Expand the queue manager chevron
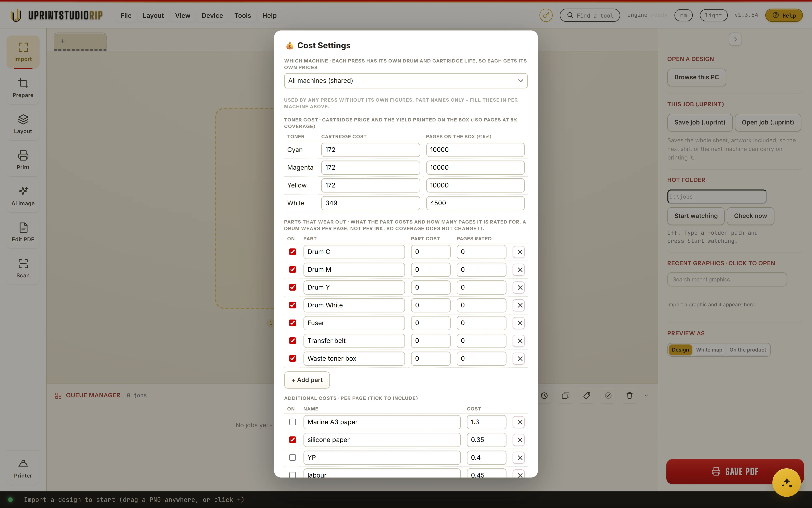The image size is (812, 508). click(646, 395)
